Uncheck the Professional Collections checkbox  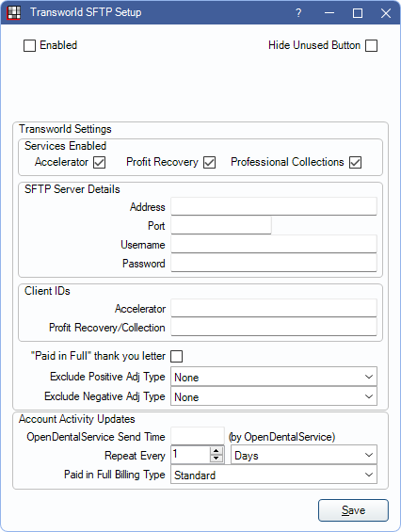pos(356,162)
